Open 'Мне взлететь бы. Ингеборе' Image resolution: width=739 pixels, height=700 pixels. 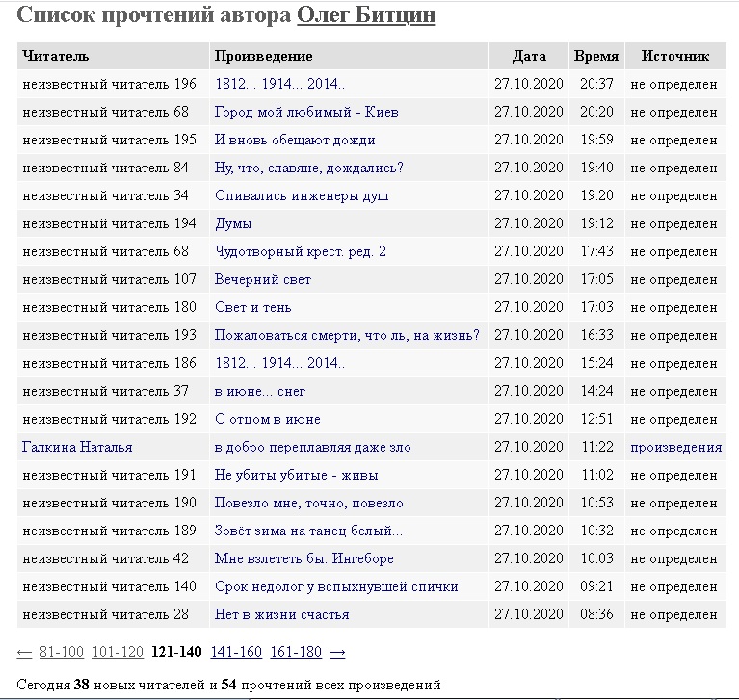304,558
